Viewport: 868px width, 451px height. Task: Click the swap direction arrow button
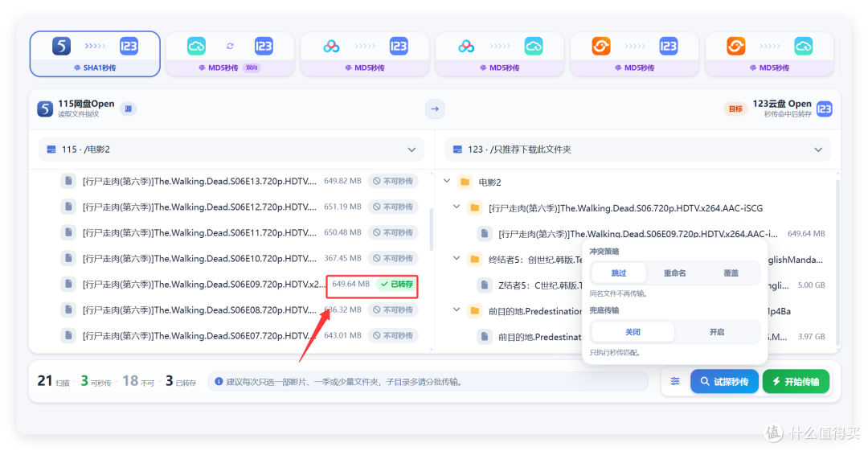tap(435, 109)
